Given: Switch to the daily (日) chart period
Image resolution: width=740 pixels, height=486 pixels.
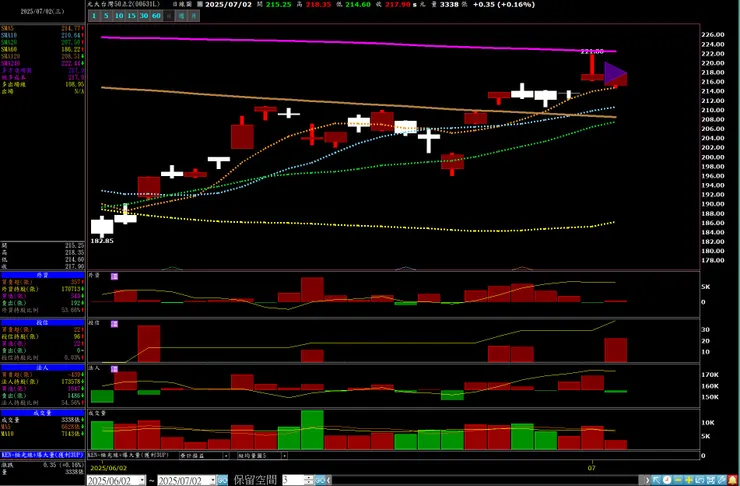Looking at the screenshot, I should coord(168,16).
